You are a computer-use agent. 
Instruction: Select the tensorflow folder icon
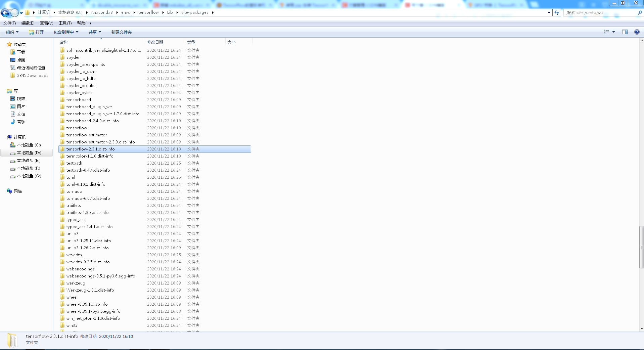[x=62, y=128]
